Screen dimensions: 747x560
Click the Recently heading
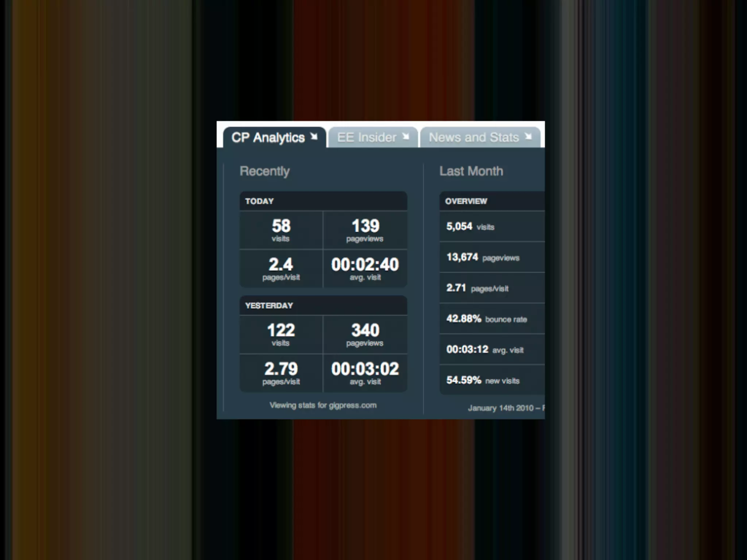point(265,171)
